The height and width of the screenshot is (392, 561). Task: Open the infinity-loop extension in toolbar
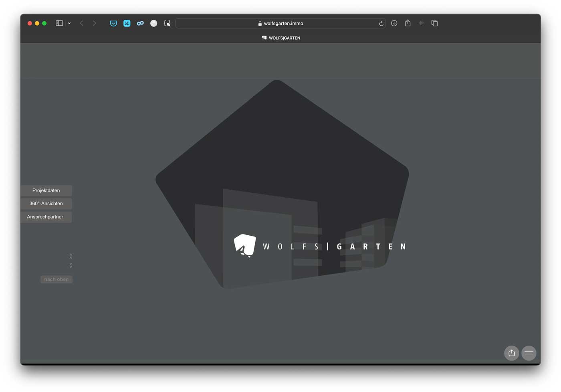pos(140,23)
